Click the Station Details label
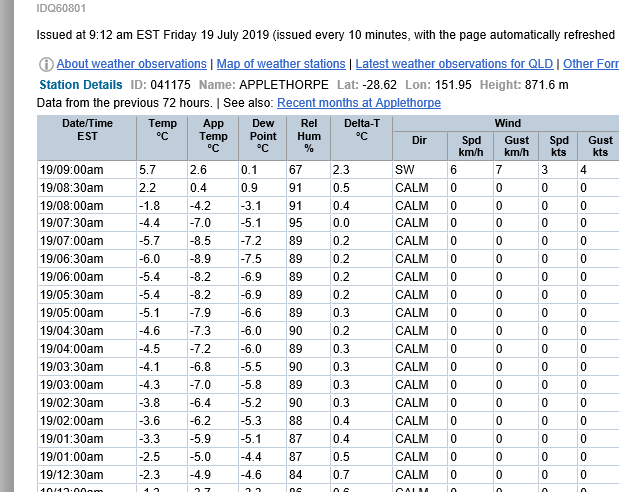The width and height of the screenshot is (619, 492). pos(80,85)
